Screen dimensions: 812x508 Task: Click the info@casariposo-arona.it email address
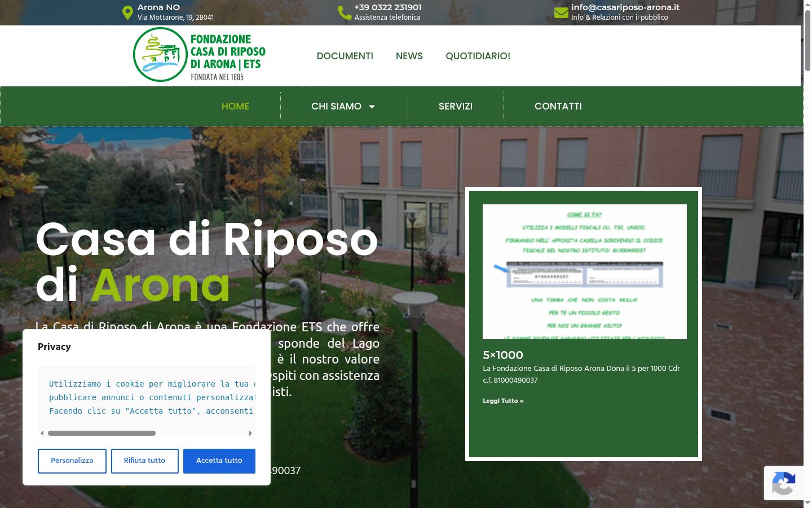click(625, 7)
